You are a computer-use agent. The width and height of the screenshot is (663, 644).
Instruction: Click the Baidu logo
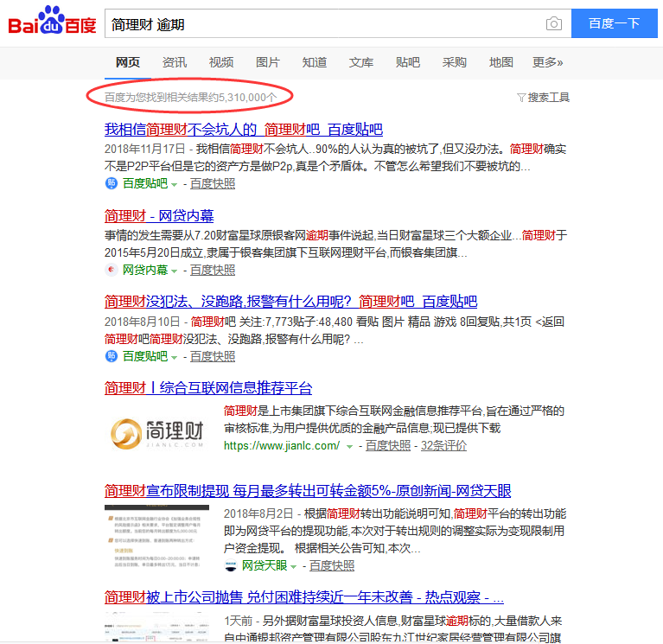pos(52,21)
